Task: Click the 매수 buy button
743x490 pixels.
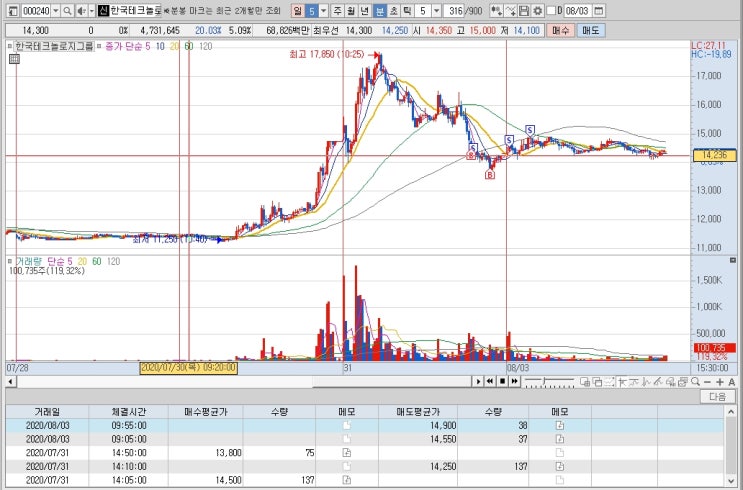Action: [561, 30]
